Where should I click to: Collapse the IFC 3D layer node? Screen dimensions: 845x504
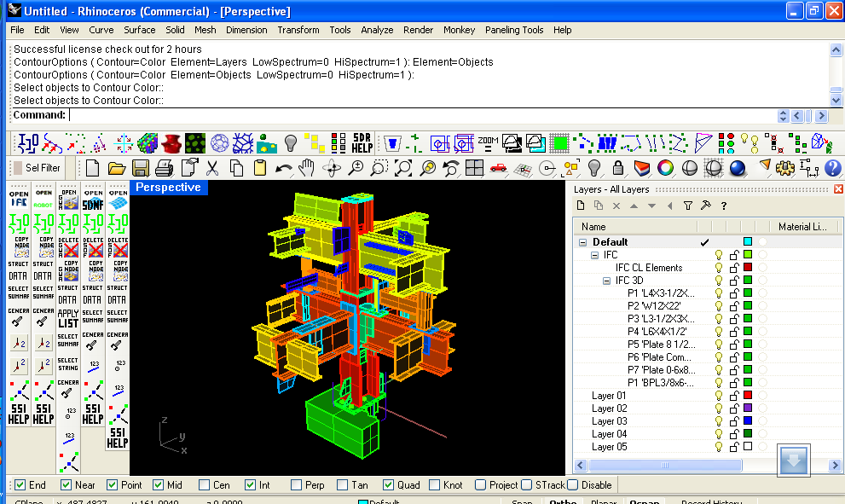pos(606,281)
